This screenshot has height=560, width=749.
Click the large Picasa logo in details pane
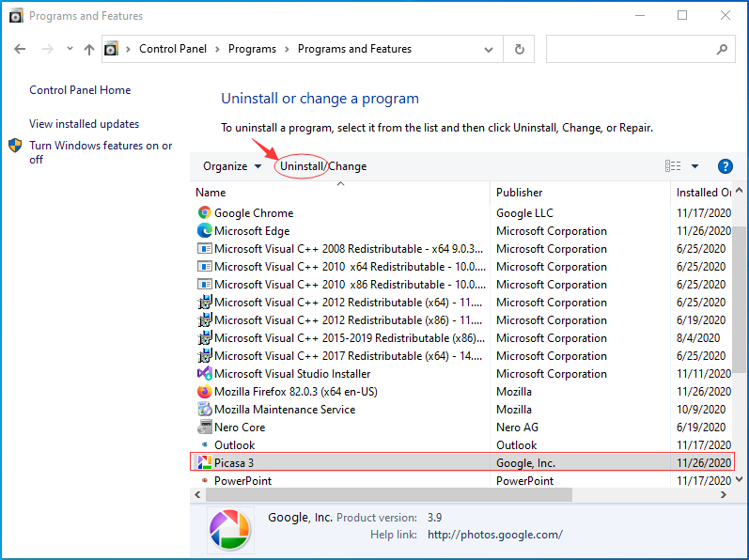coord(229,529)
